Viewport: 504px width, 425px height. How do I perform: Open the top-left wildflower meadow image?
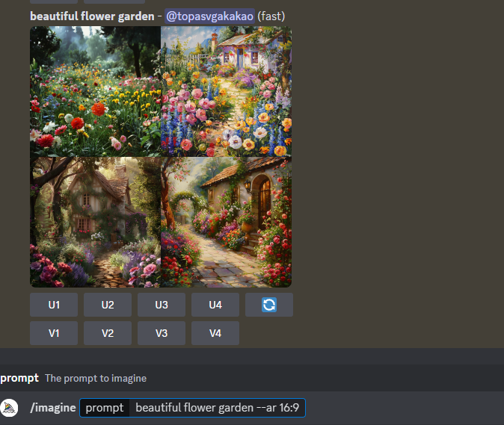point(95,91)
